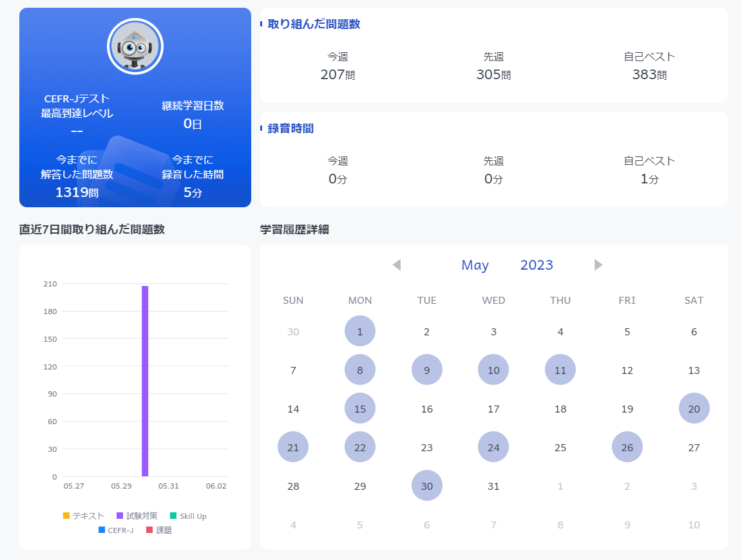Go to previous month with the left arrow
This screenshot has width=742, height=560.
click(396, 265)
